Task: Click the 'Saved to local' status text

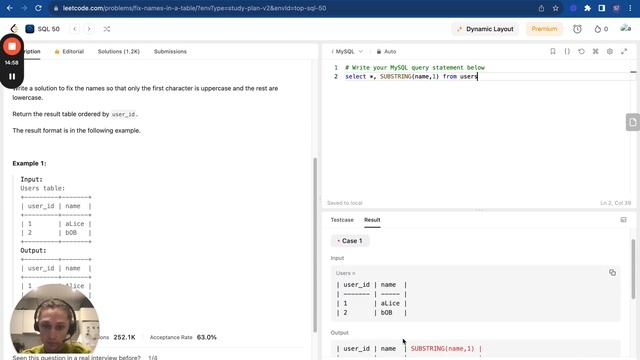Action: 344,203
